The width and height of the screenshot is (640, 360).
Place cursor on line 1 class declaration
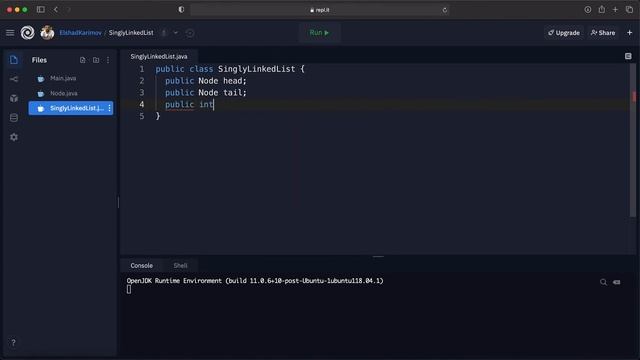(230, 69)
